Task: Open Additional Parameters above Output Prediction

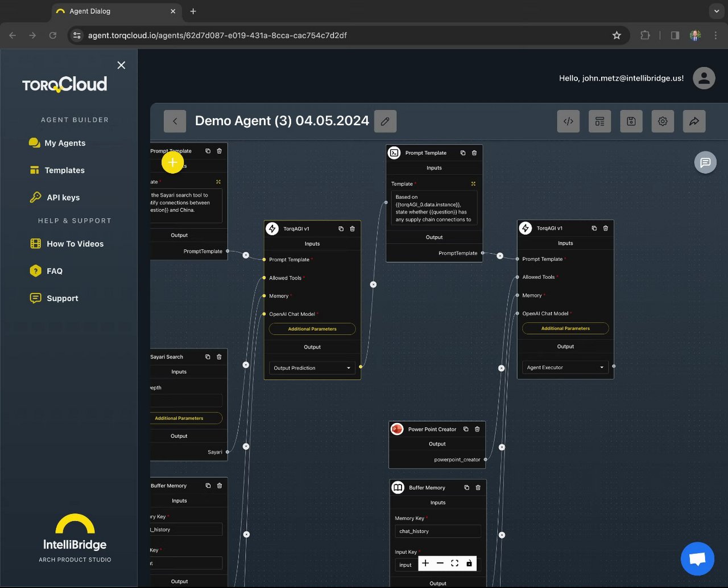Action: (x=312, y=329)
